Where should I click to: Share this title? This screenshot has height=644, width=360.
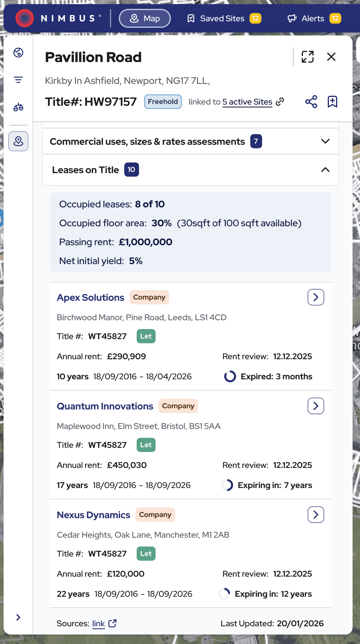pyautogui.click(x=311, y=102)
